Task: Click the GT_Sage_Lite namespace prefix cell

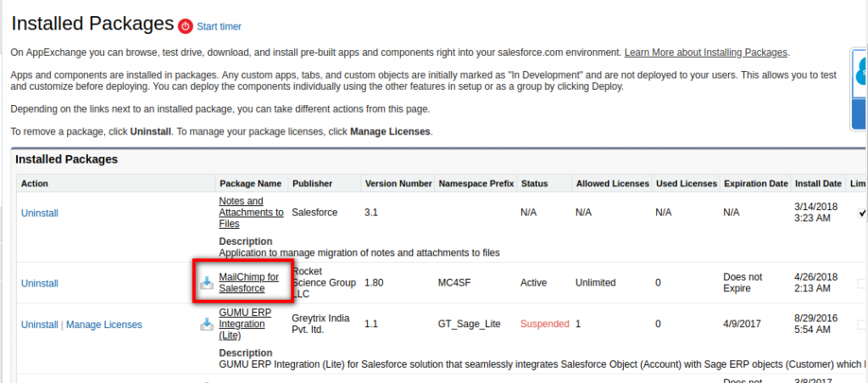Action: [470, 324]
